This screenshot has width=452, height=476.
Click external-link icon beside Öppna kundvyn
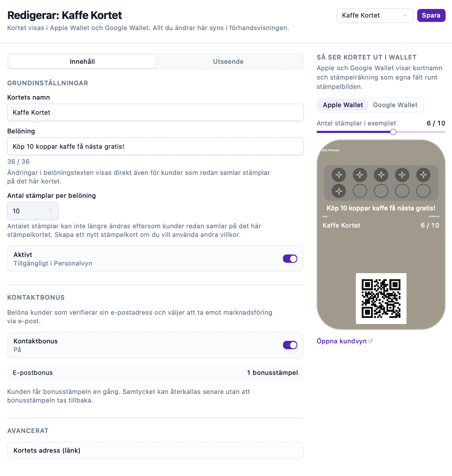(371, 341)
